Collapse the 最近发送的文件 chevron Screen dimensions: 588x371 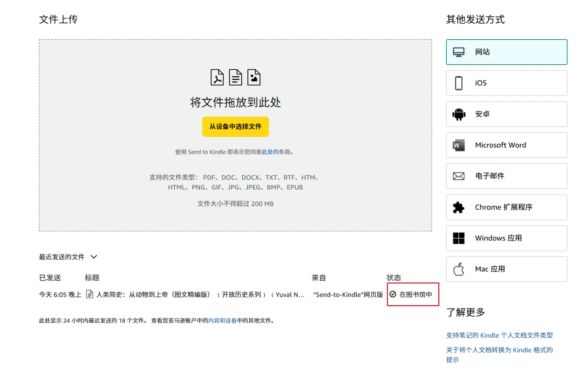click(94, 257)
